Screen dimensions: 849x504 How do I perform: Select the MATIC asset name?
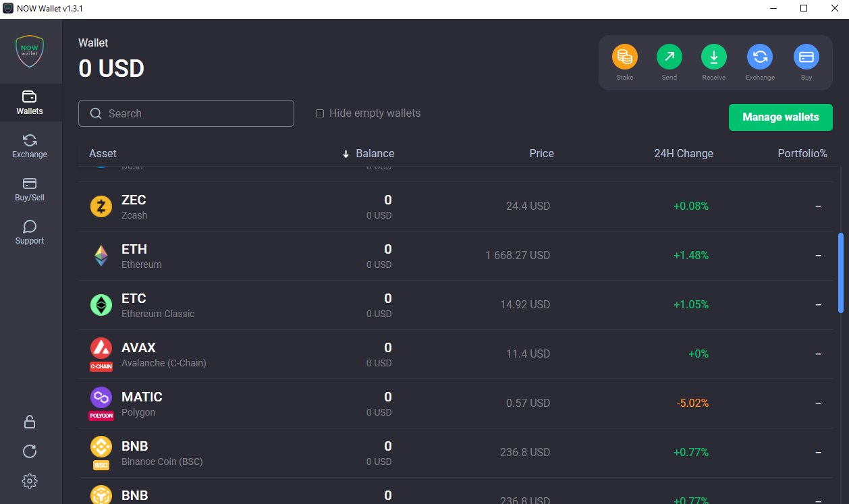(x=142, y=397)
